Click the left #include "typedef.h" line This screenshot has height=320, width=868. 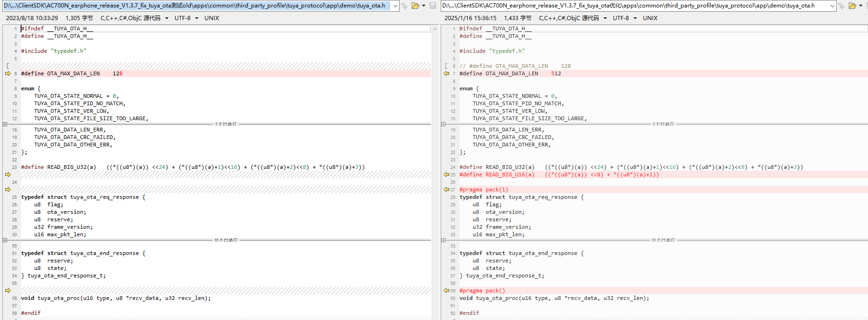[53, 51]
